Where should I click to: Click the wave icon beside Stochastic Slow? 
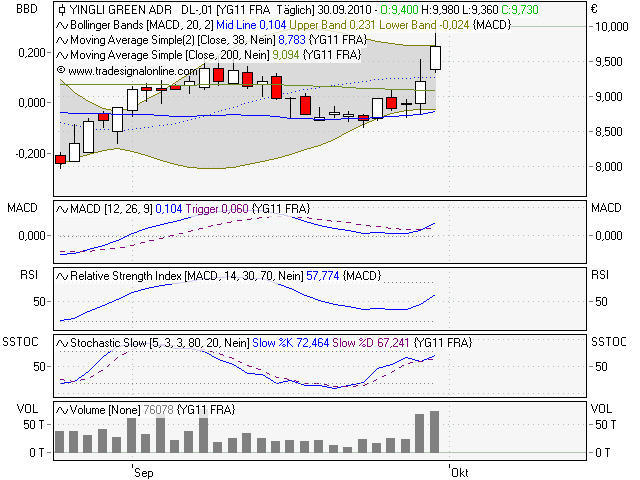pos(62,343)
